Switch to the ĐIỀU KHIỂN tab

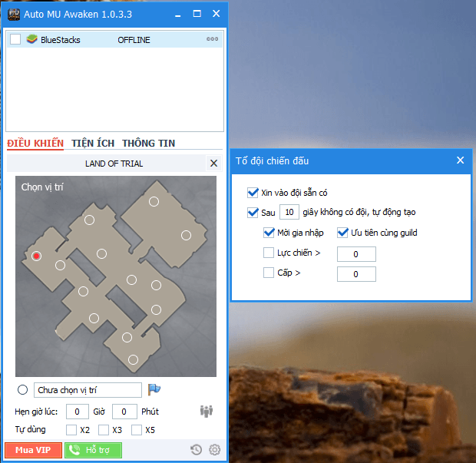(x=35, y=143)
